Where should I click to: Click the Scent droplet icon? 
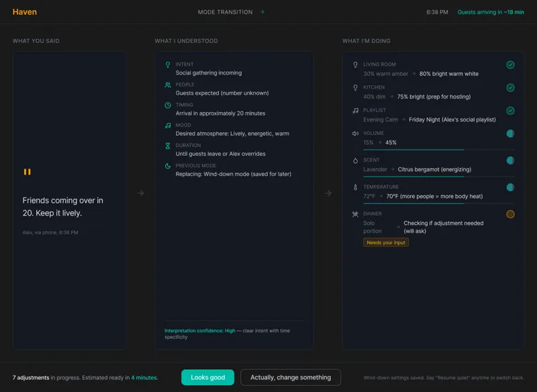pyautogui.click(x=356, y=160)
